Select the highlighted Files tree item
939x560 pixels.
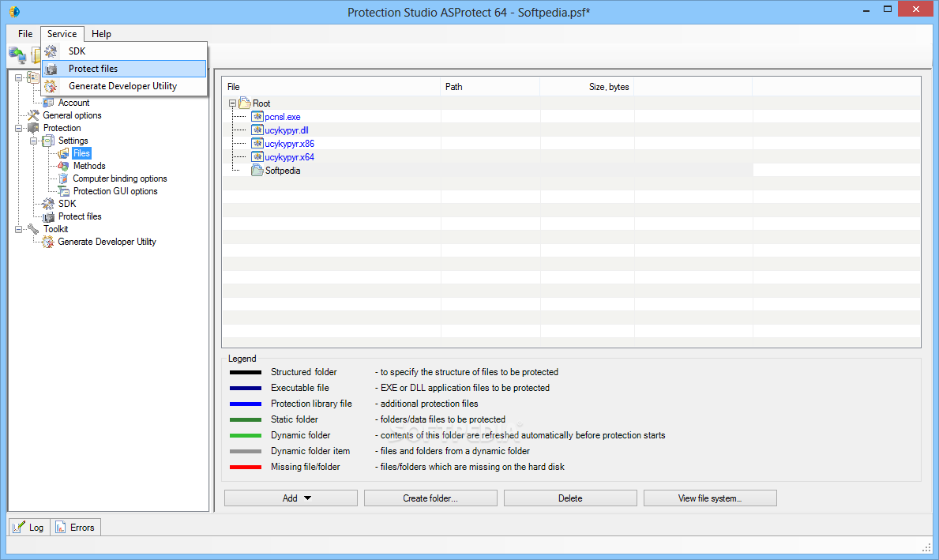pyautogui.click(x=81, y=153)
